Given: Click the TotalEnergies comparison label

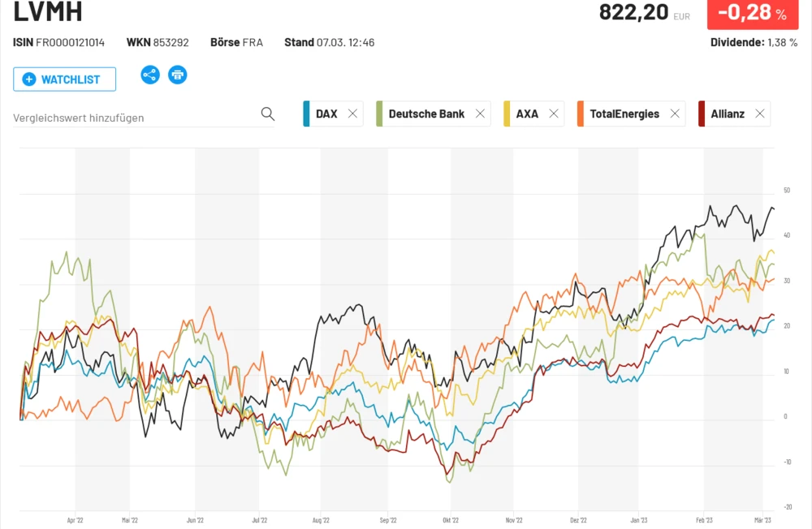Looking at the screenshot, I should (624, 114).
